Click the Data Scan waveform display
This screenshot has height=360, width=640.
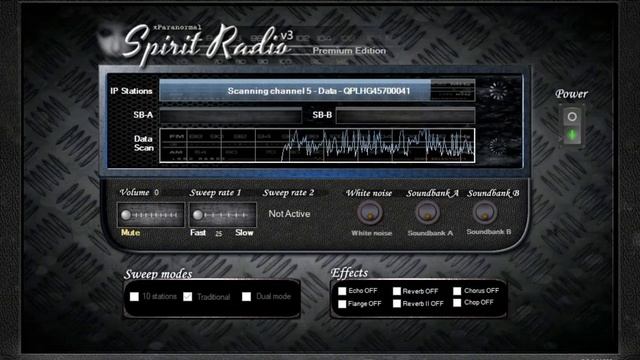point(317,145)
